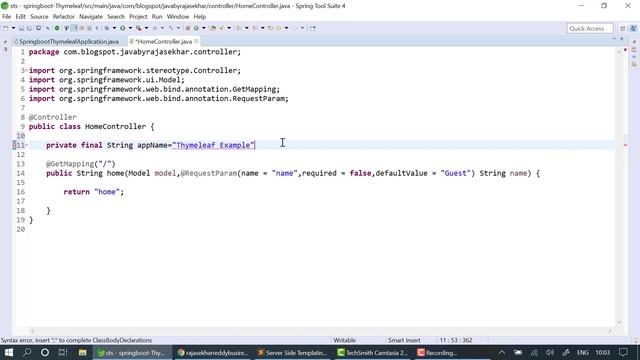Click the Next Annotation toolbar icon
Screen dimensions: 640x360
(x=239, y=28)
